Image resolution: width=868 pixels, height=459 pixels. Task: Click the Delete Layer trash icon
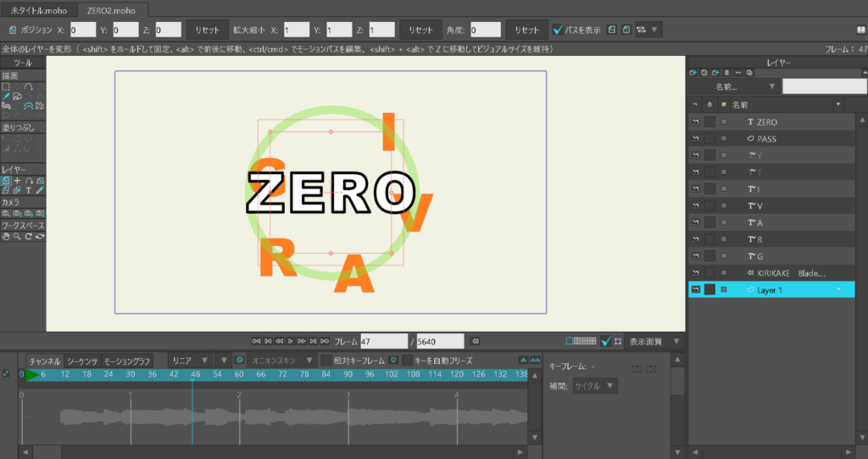[726, 72]
